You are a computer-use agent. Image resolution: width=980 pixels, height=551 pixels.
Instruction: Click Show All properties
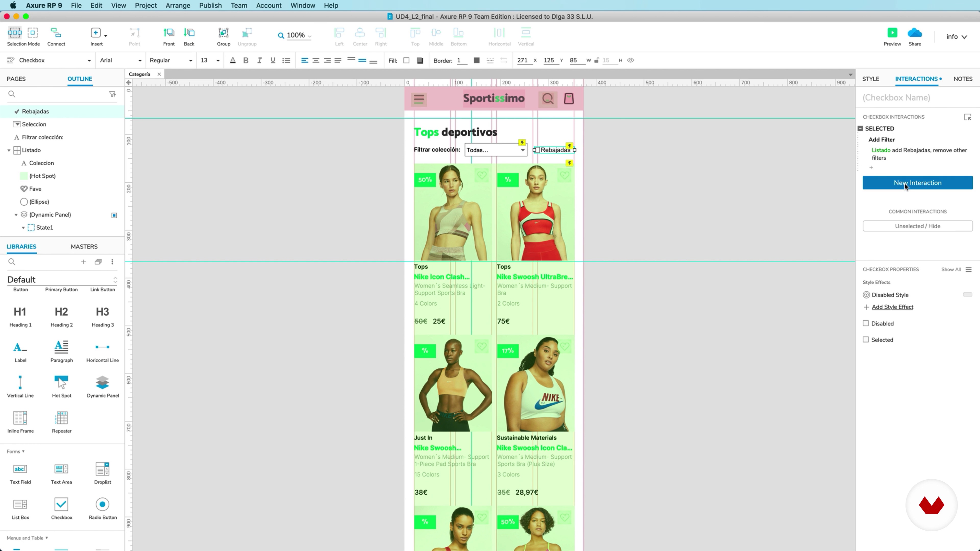point(951,270)
